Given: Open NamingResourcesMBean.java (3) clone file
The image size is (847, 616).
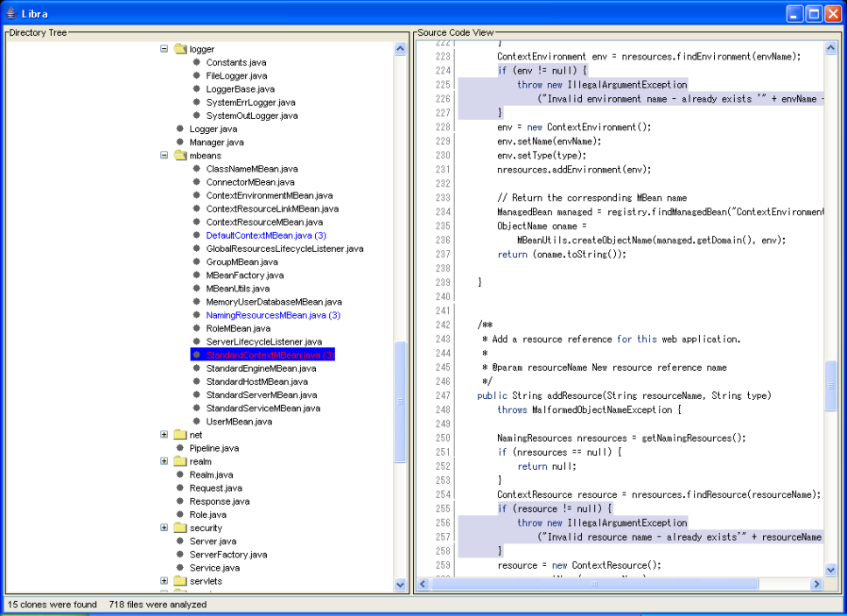Looking at the screenshot, I should point(273,315).
